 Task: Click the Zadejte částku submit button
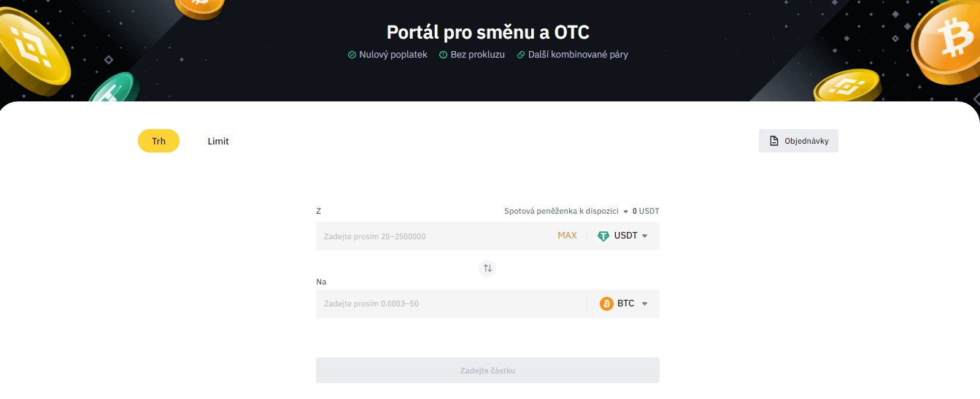pyautogui.click(x=487, y=371)
